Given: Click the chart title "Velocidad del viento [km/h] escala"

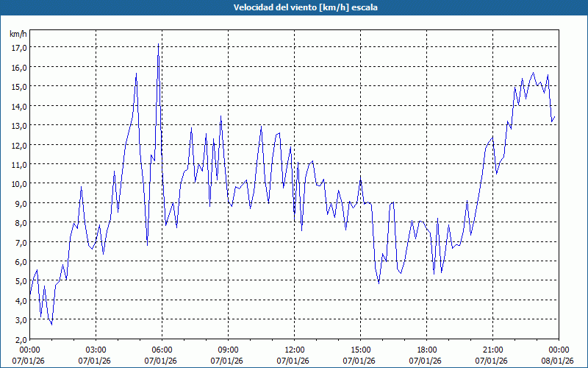Looking at the screenshot, I should (305, 7).
